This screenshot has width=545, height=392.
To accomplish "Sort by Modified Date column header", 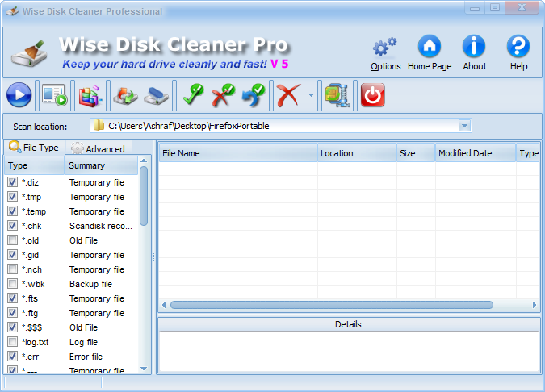I will point(475,153).
